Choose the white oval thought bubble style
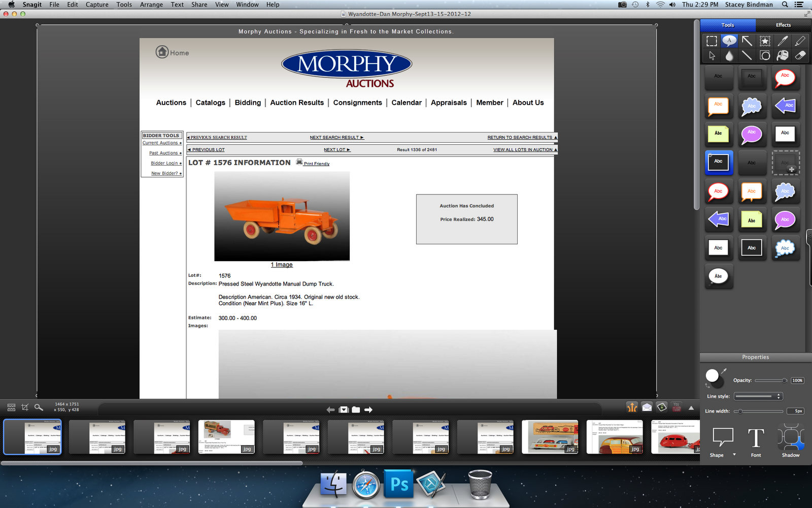The width and height of the screenshot is (812, 508). point(718,276)
